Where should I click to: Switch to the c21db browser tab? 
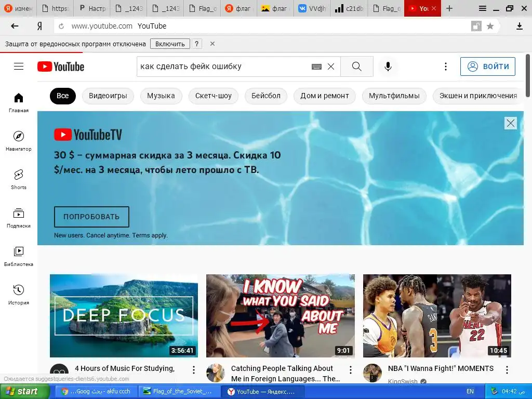349,8
